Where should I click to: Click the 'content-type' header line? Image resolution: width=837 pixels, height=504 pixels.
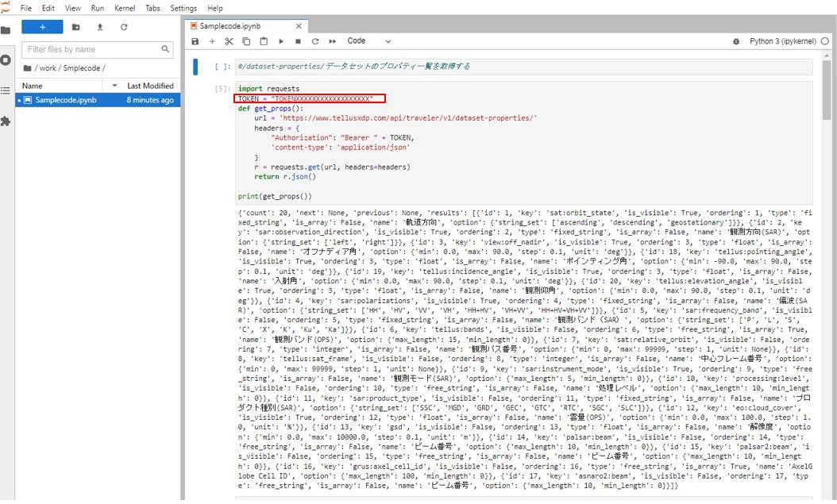(x=341, y=147)
